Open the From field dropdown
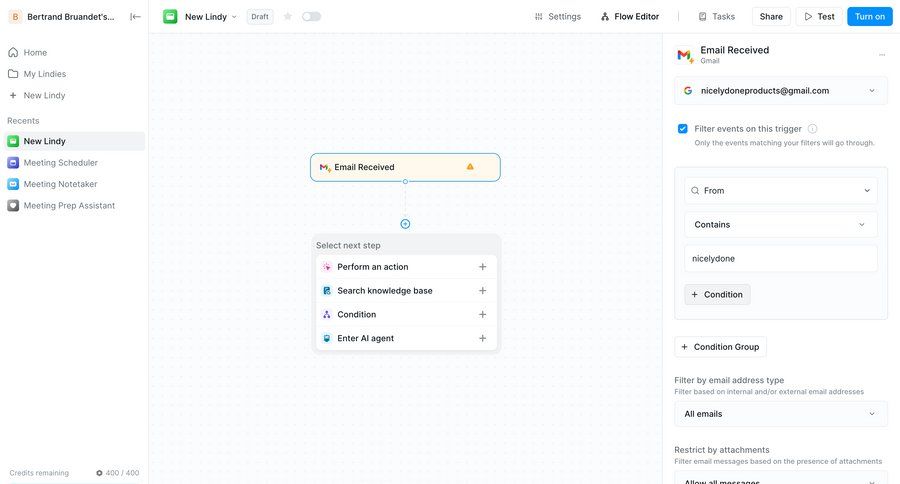The image size is (900, 484). pos(781,191)
